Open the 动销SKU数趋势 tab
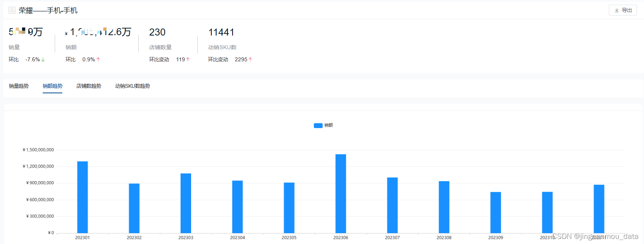Viewport: 644px width, 244px height. click(132, 86)
